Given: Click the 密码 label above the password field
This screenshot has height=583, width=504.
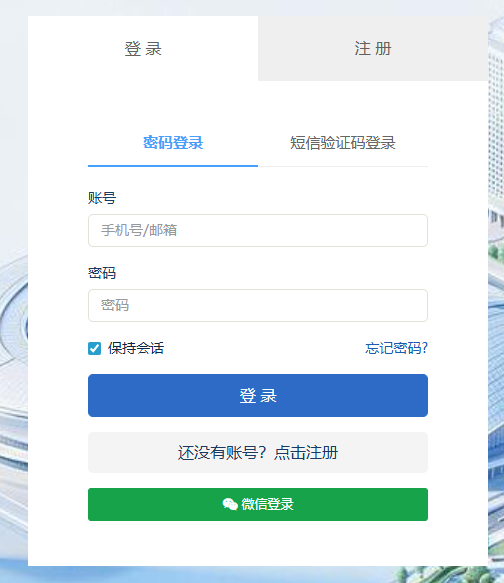Looking at the screenshot, I should (x=102, y=273).
